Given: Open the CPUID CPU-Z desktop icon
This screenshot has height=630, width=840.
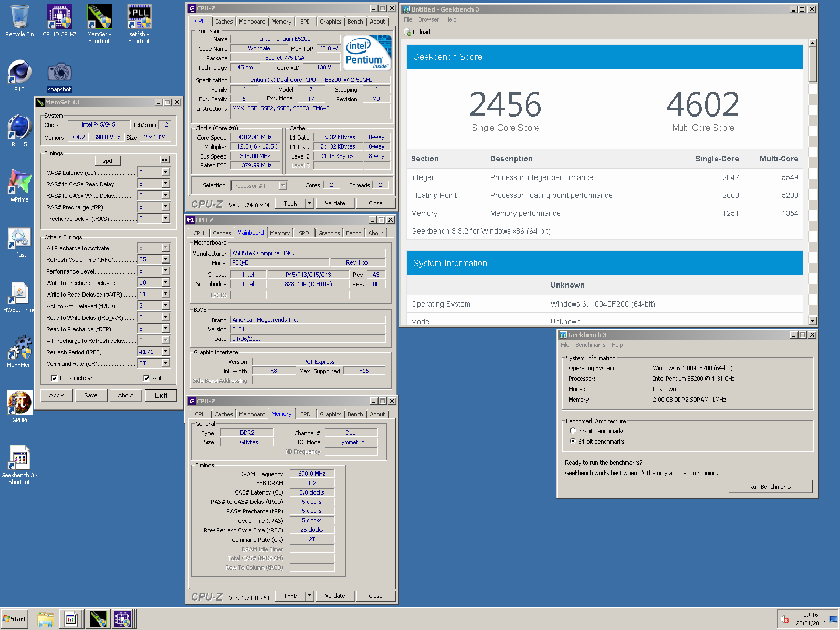Looking at the screenshot, I should tap(59, 21).
